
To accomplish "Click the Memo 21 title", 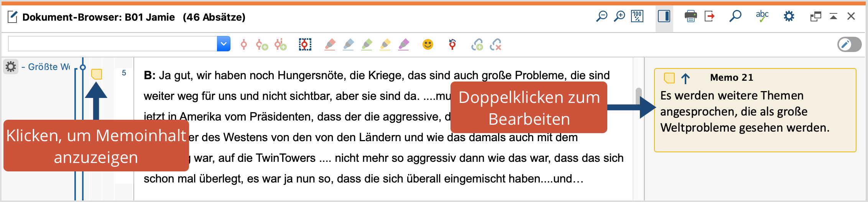I will [x=732, y=78].
